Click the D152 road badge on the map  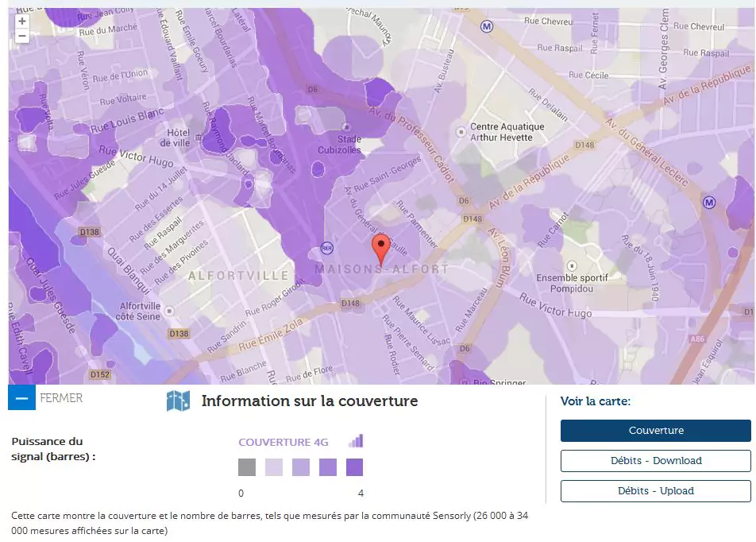click(x=99, y=374)
